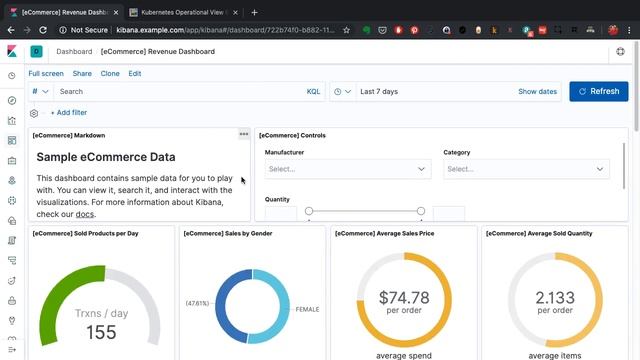Click the Sample eCommerce Data heading
The width and height of the screenshot is (640, 360).
(106, 157)
